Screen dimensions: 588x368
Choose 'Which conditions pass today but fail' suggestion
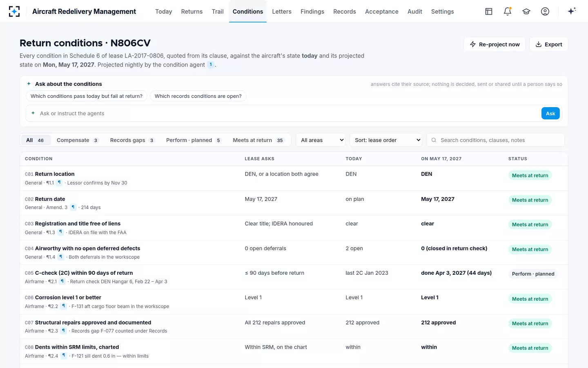(87, 96)
